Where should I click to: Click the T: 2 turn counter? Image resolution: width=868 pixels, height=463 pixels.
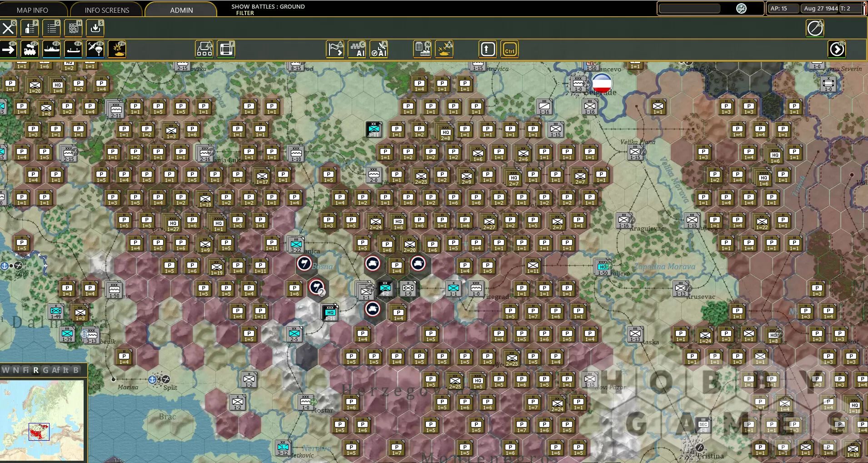850,9
